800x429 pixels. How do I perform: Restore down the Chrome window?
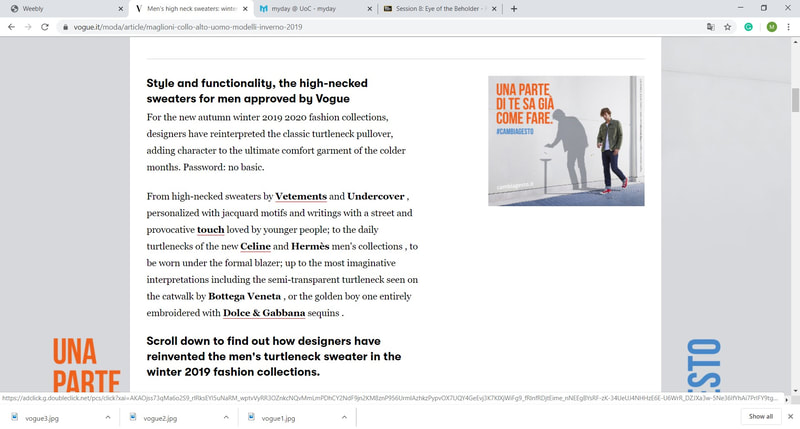click(764, 8)
